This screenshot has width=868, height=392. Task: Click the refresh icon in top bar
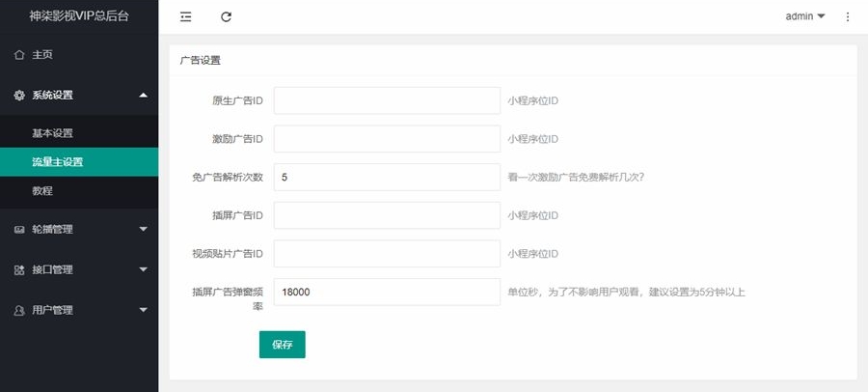(x=226, y=16)
